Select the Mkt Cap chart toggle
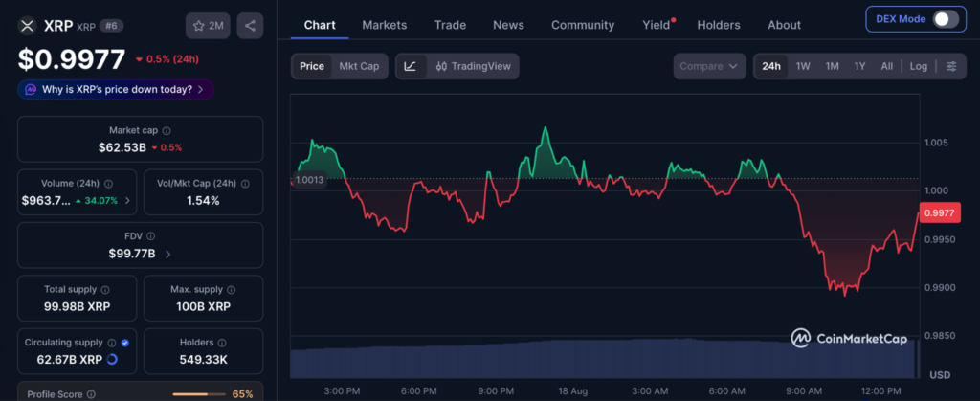 coord(360,66)
